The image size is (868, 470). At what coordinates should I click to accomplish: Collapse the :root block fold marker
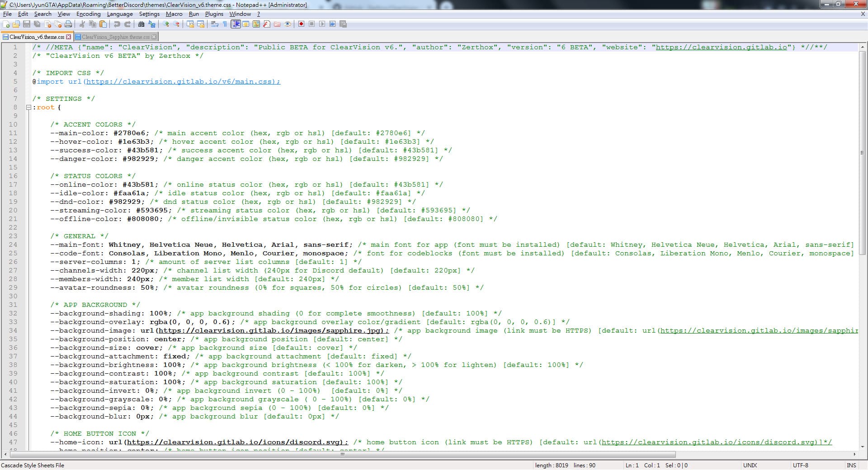point(28,108)
